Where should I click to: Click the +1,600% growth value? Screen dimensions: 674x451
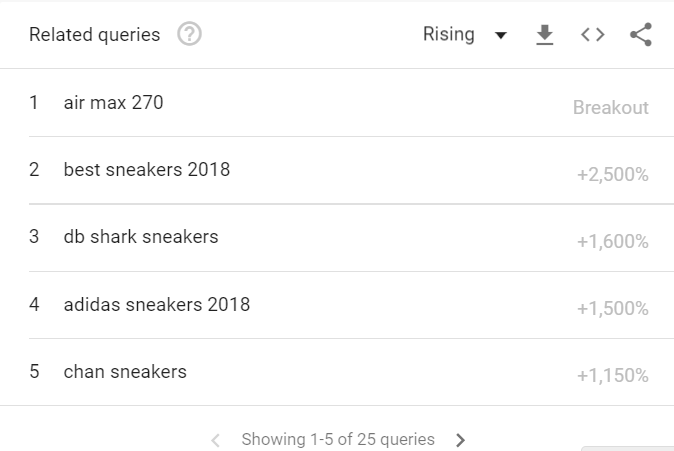click(x=612, y=242)
